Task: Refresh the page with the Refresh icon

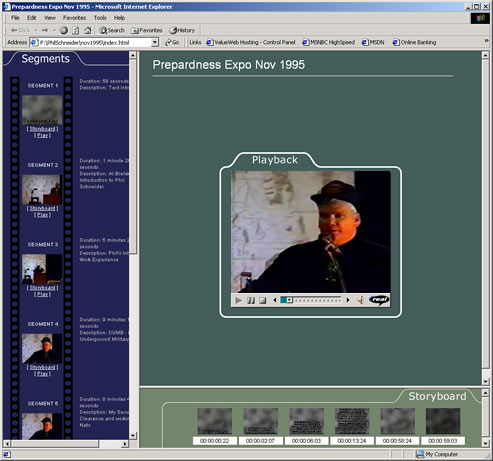Action: click(x=76, y=30)
